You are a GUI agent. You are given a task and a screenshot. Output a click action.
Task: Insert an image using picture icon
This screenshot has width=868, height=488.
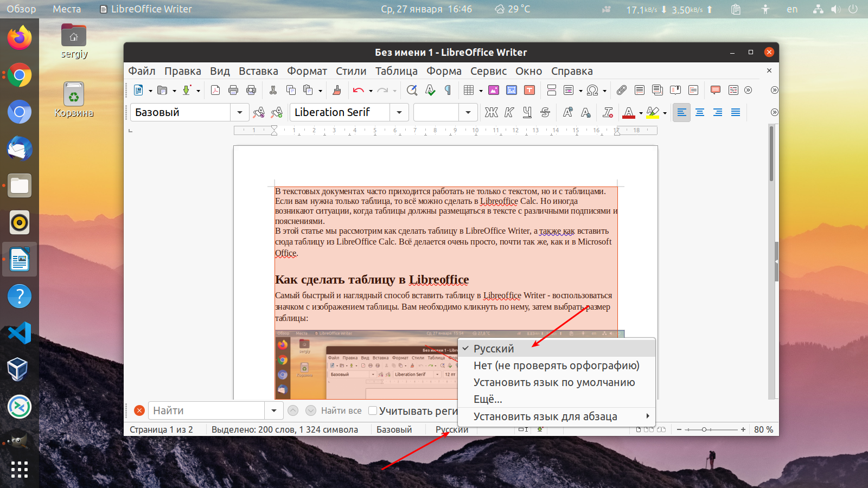tap(494, 91)
